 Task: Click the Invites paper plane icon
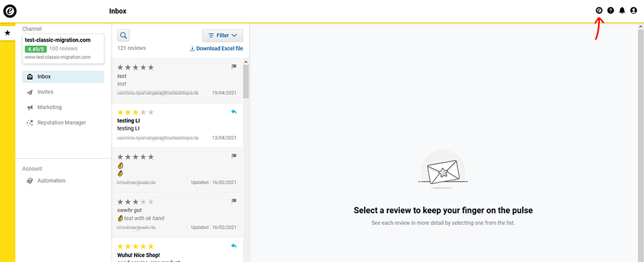(30, 92)
